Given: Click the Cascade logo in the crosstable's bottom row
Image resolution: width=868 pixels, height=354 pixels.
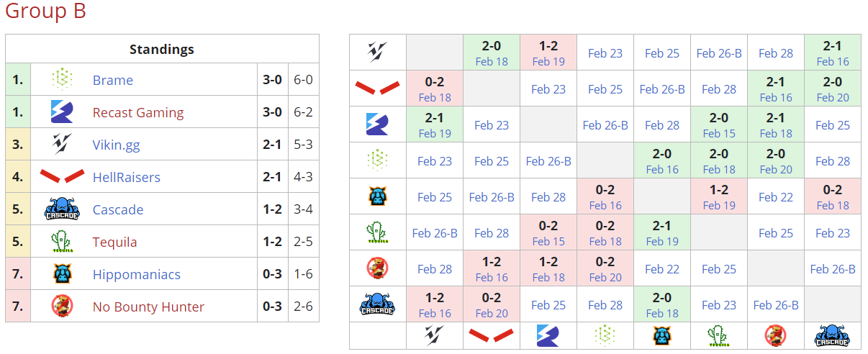Looking at the screenshot, I should (x=833, y=336).
